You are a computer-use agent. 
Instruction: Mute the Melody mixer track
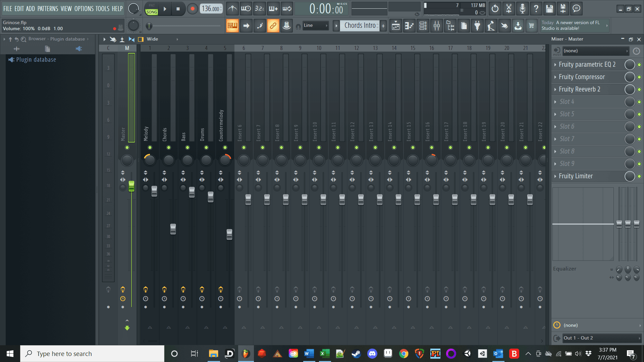150,147
